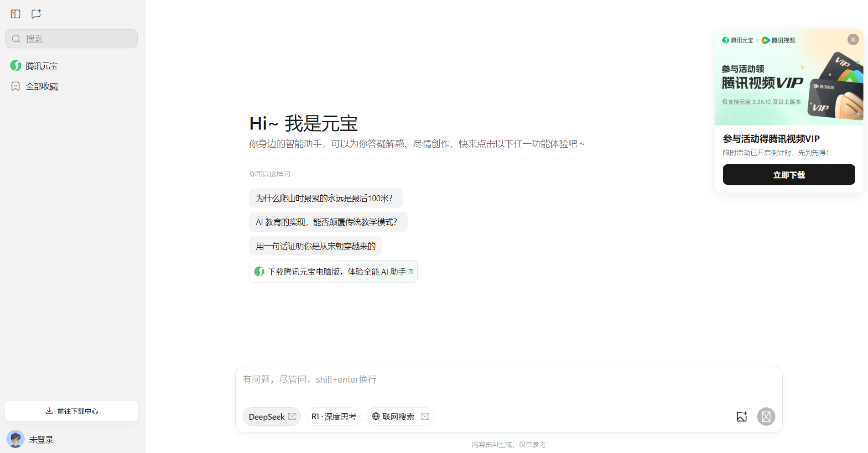868x453 pixels.
Task: Click the send message icon
Action: click(x=766, y=417)
